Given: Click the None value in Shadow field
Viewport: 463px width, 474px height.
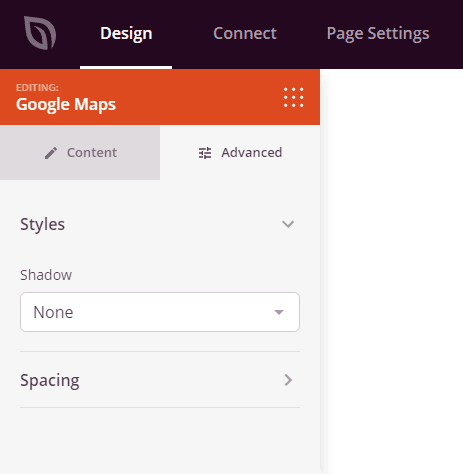Looking at the screenshot, I should tap(53, 312).
